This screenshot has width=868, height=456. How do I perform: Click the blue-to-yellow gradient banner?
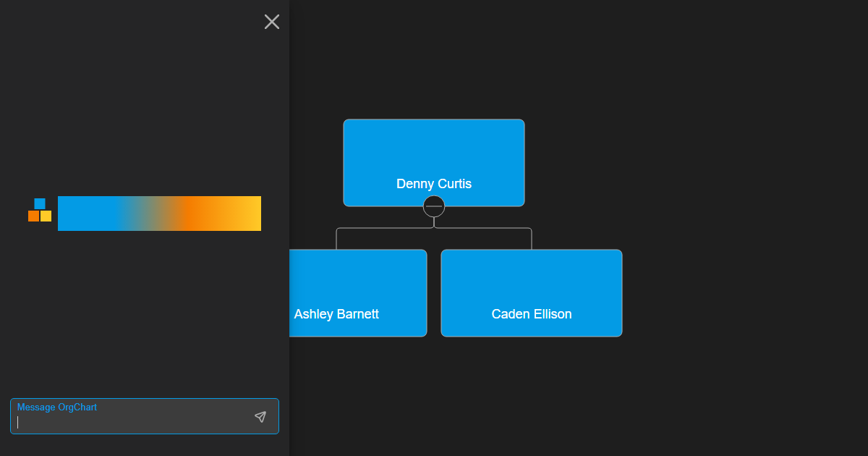coord(159,213)
